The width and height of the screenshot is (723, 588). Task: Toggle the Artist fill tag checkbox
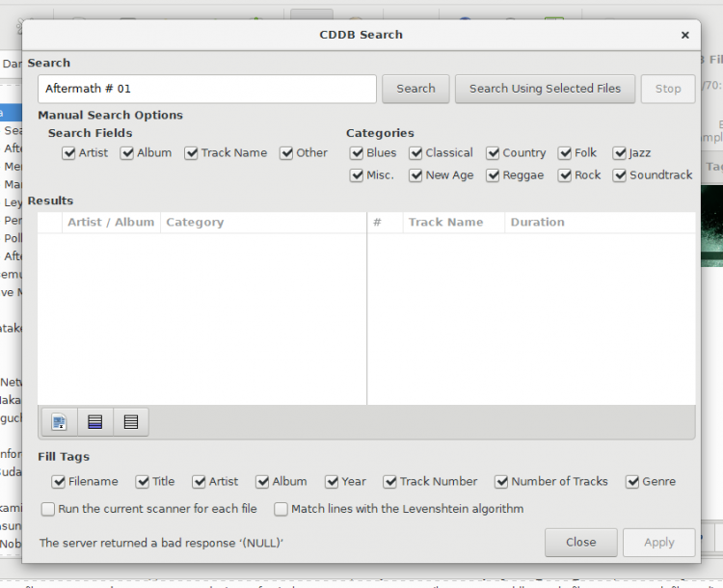click(x=200, y=482)
